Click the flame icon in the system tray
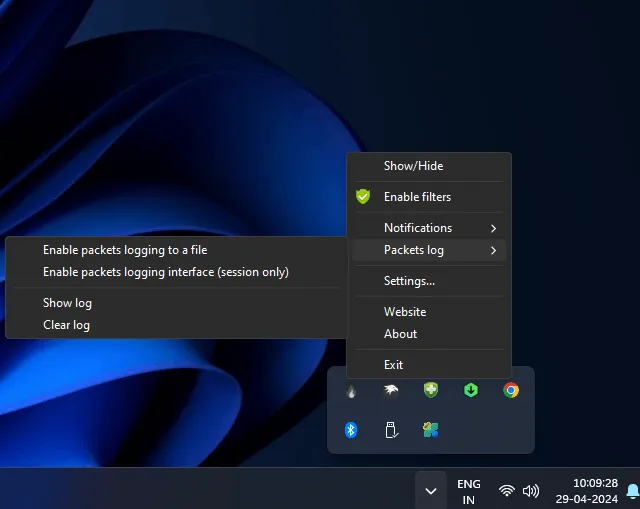The width and height of the screenshot is (640, 509). 351,391
